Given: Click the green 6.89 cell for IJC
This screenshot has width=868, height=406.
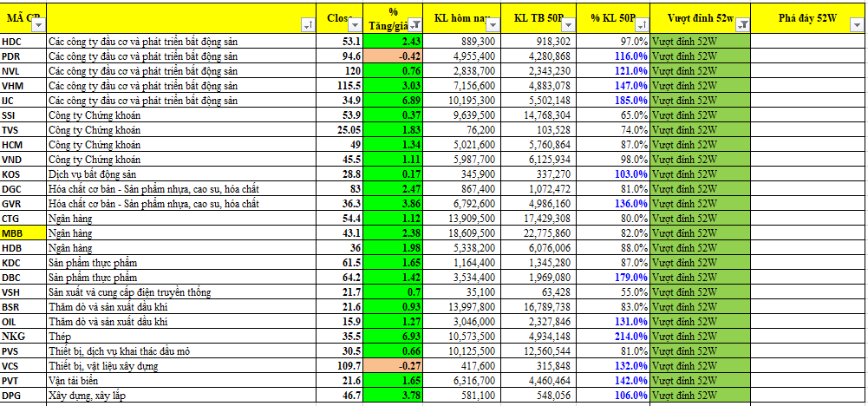Looking at the screenshot, I should click(x=395, y=101).
